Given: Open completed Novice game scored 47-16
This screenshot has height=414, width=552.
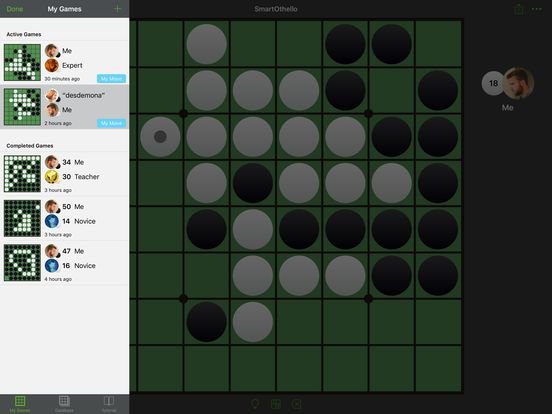Looking at the screenshot, I should 64,263.
